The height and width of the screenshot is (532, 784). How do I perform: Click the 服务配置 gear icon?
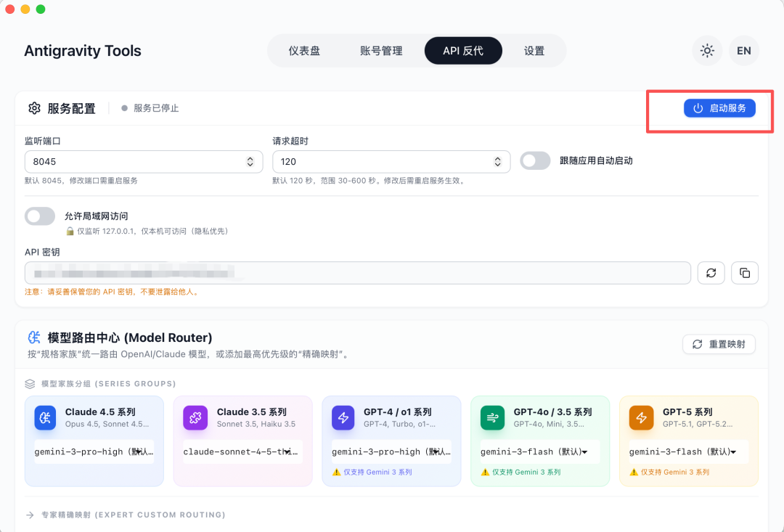[34, 108]
